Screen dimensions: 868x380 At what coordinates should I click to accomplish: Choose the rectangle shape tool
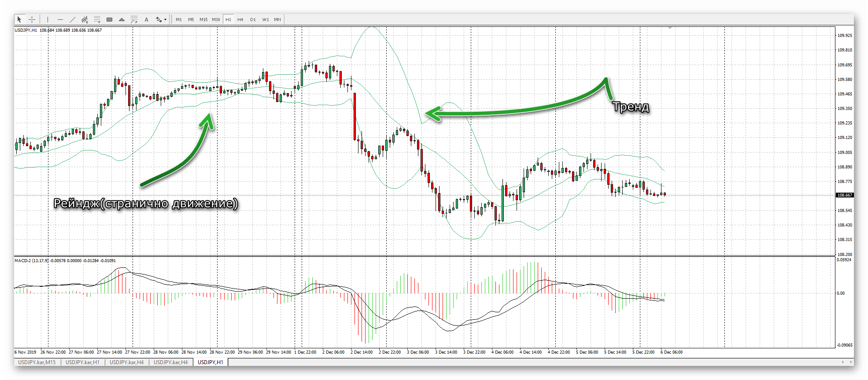[x=109, y=19]
